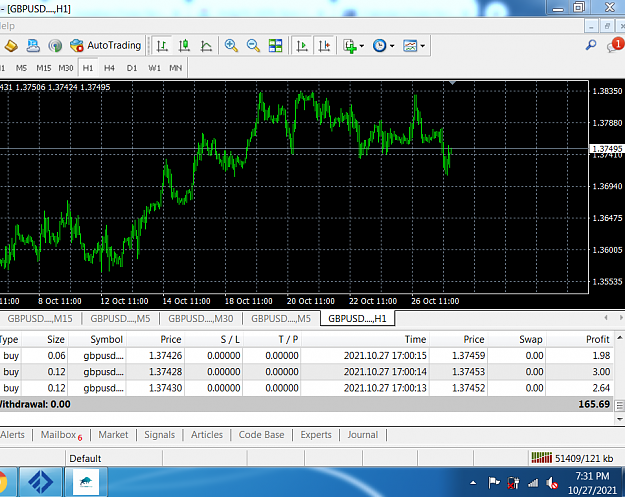The width and height of the screenshot is (625, 497).
Task: Open the Signals terminal tab
Action: [159, 435]
